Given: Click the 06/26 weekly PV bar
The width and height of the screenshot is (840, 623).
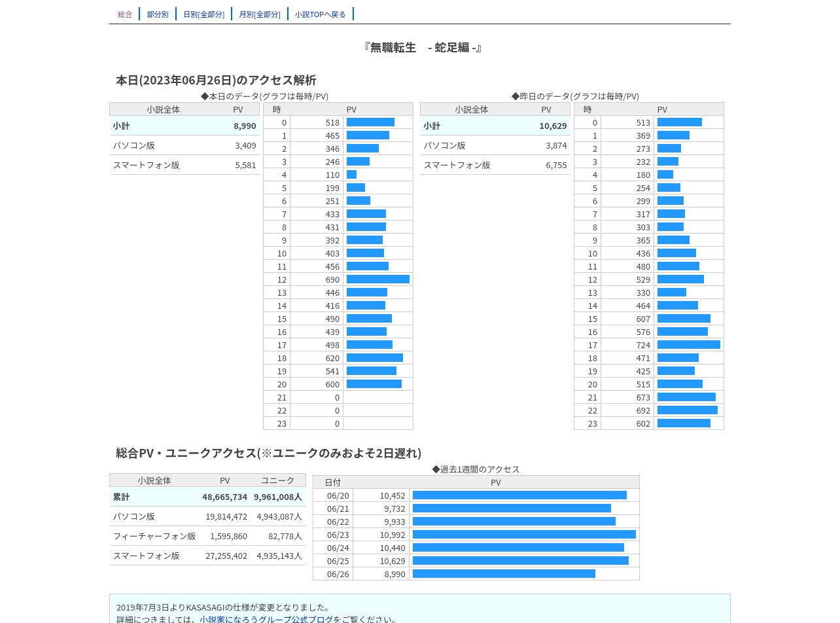Looking at the screenshot, I should 504,574.
